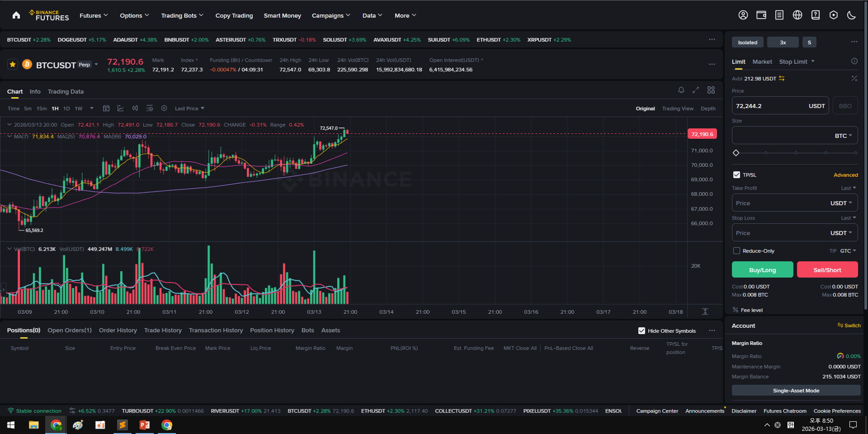Toggle the BBO price option
868x434 pixels.
pos(845,106)
